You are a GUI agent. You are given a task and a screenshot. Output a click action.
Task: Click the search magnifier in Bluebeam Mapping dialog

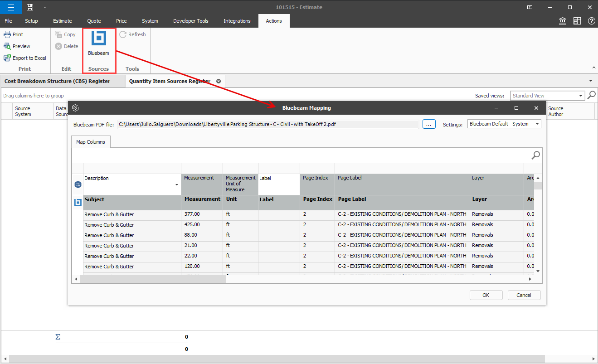(x=535, y=155)
